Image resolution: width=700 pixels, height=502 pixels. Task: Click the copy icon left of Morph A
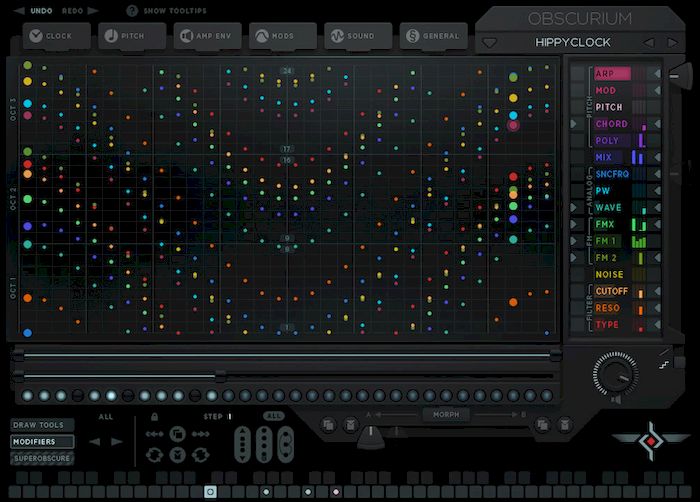tap(327, 425)
